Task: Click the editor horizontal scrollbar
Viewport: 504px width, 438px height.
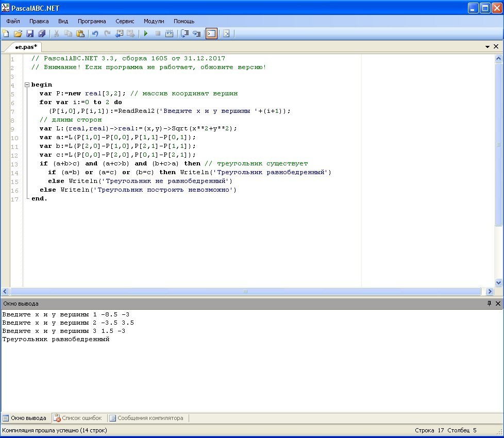Action: [245, 291]
